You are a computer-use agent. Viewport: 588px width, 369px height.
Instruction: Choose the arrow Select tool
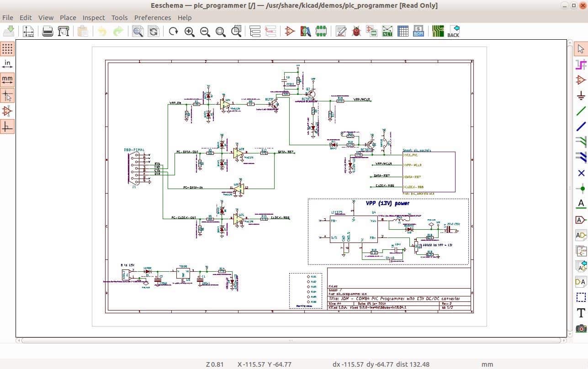tap(581, 49)
